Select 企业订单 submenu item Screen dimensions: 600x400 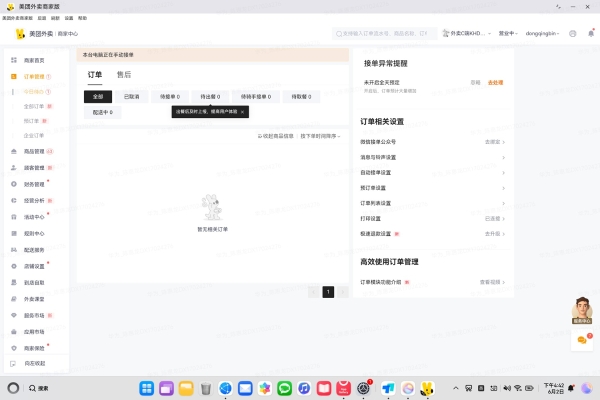pyautogui.click(x=34, y=136)
